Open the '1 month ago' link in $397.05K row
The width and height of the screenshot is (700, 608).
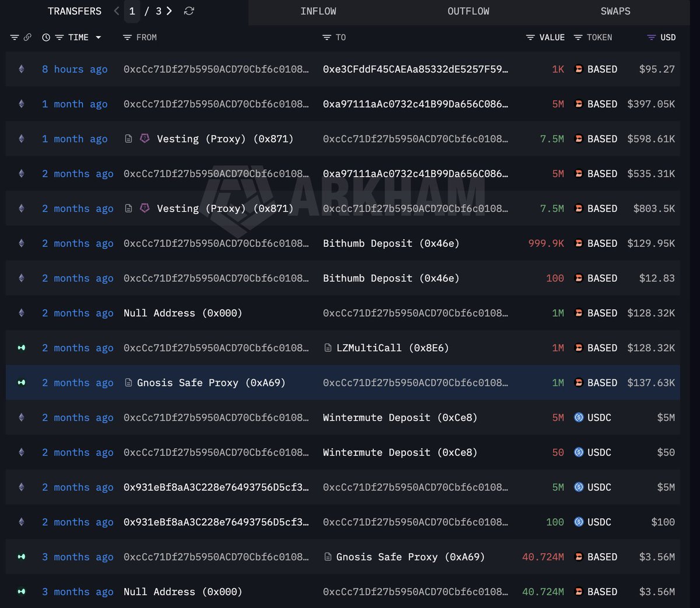pos(75,104)
